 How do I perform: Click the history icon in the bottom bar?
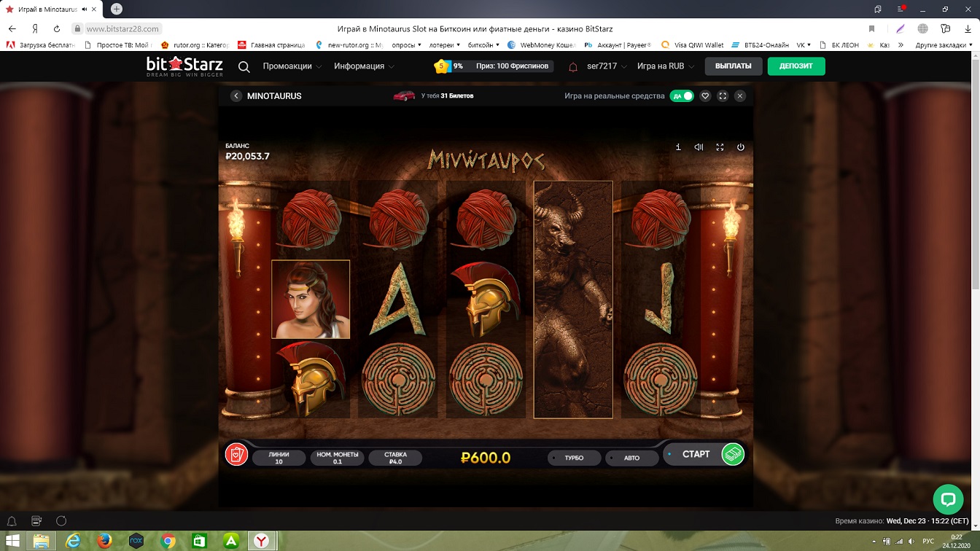(36, 521)
